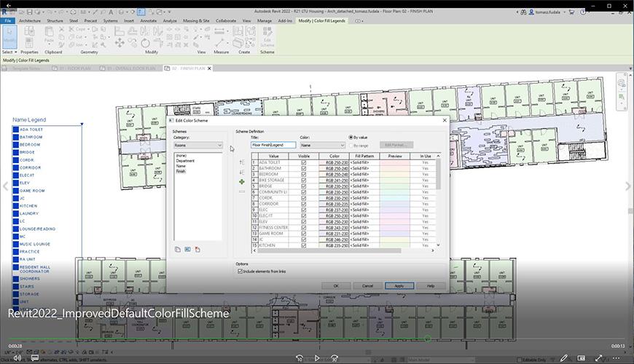Click the video progress bar handle
This screenshot has height=364, width=634.
click(427, 339)
